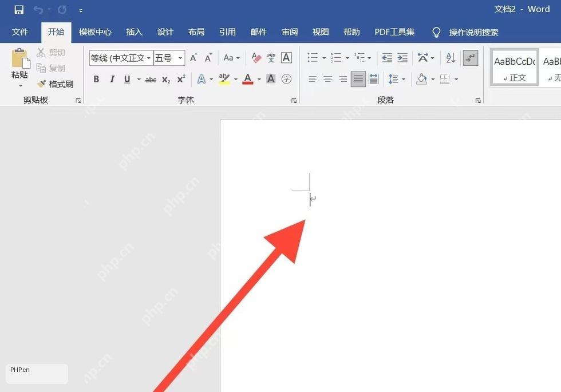Switch to the 设计 tab

tap(165, 32)
